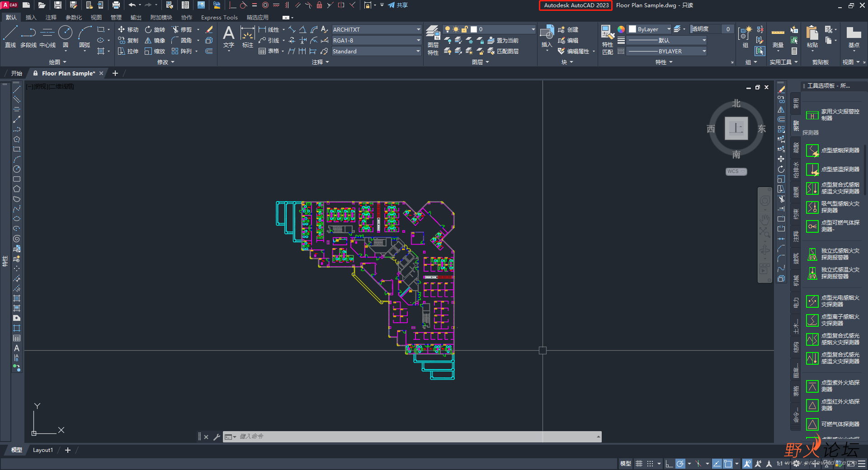Switch to the Layout1 tab
The height and width of the screenshot is (470, 868).
pos(42,450)
